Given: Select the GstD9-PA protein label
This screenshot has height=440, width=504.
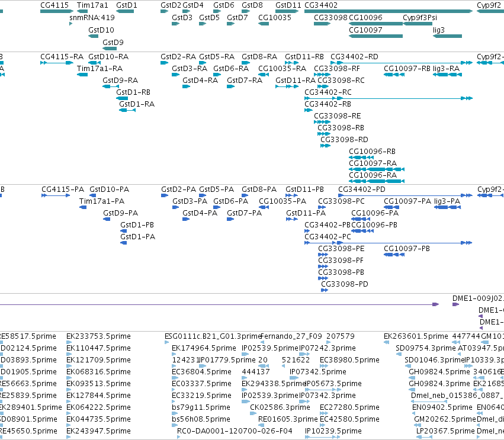Looking at the screenshot, I should coord(121,213).
